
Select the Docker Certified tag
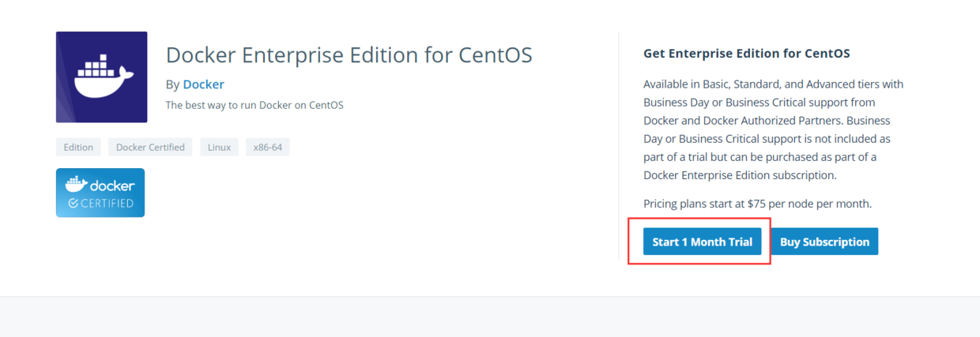pos(150,148)
